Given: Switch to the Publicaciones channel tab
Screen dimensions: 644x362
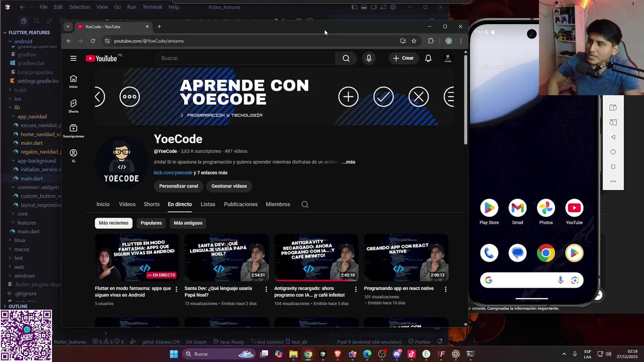Looking at the screenshot, I should [x=240, y=204].
